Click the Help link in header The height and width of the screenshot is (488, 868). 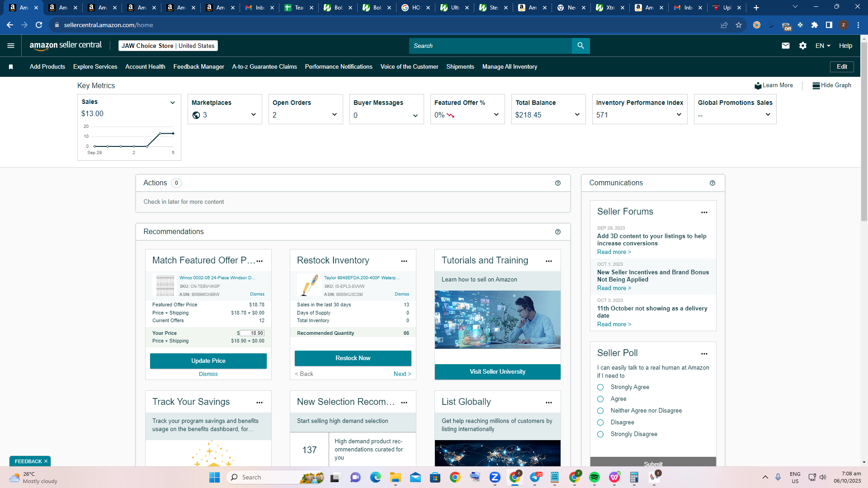tap(845, 46)
